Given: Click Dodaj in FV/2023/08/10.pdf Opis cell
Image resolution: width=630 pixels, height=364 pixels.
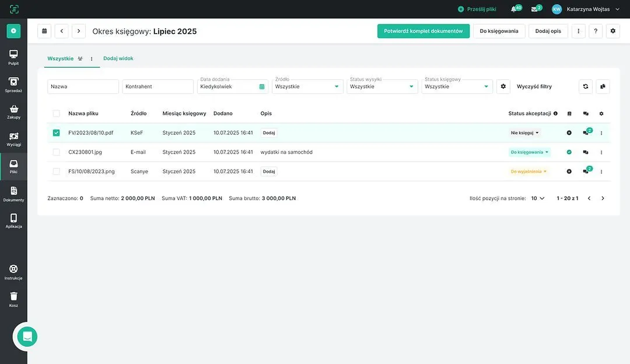Looking at the screenshot, I should point(269,133).
